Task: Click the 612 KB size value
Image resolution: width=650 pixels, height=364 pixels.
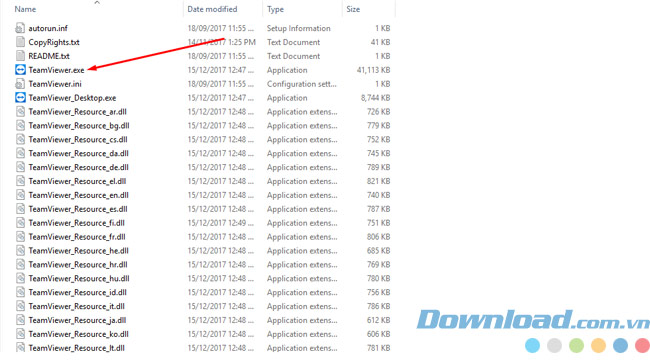Action: (x=378, y=320)
